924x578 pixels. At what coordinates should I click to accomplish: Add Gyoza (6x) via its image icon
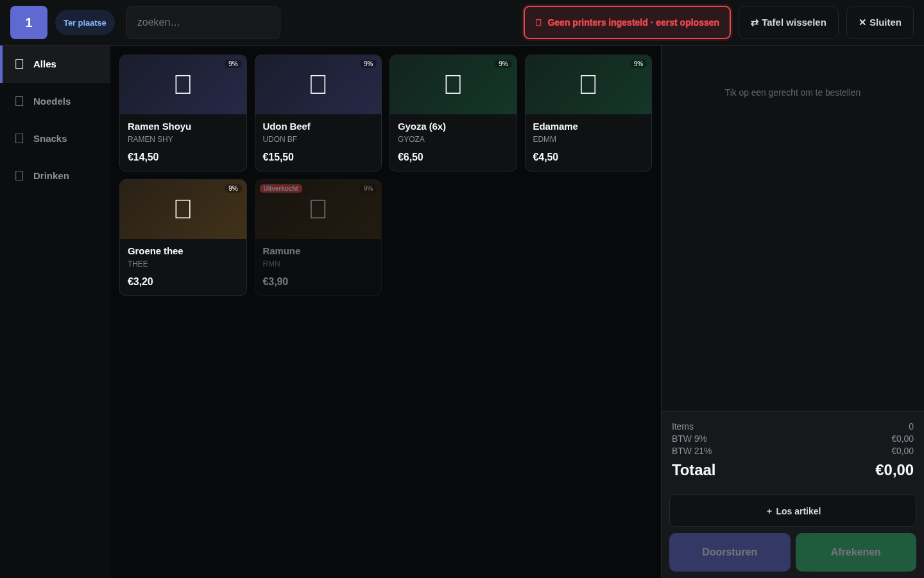tap(453, 84)
